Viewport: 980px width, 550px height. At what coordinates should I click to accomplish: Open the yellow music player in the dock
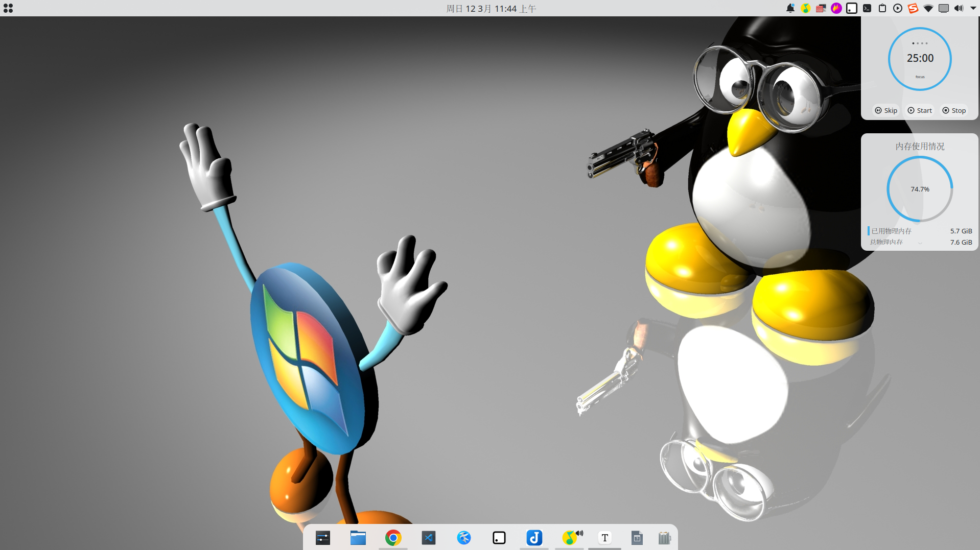[x=570, y=538]
